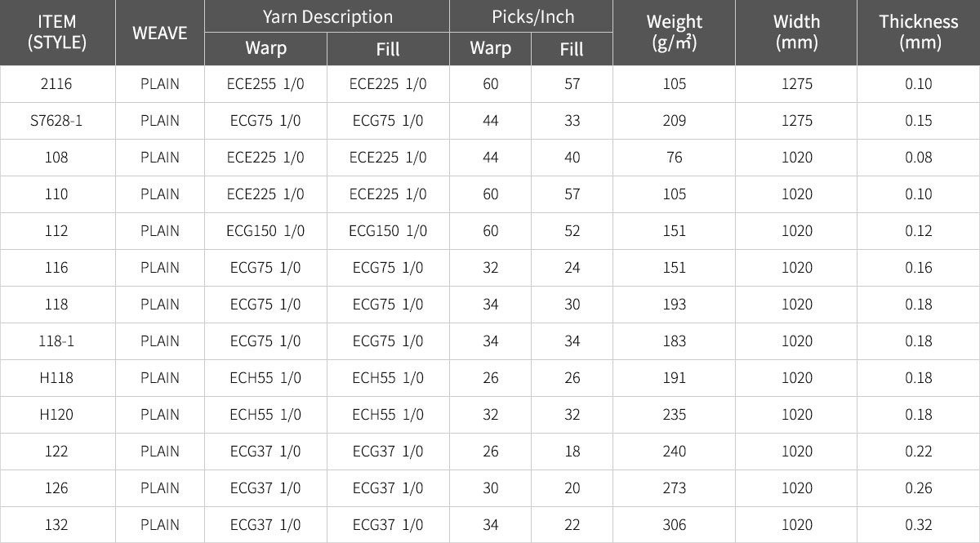Select item 118-1 in first column
This screenshot has height=543, width=980.
pyautogui.click(x=57, y=341)
